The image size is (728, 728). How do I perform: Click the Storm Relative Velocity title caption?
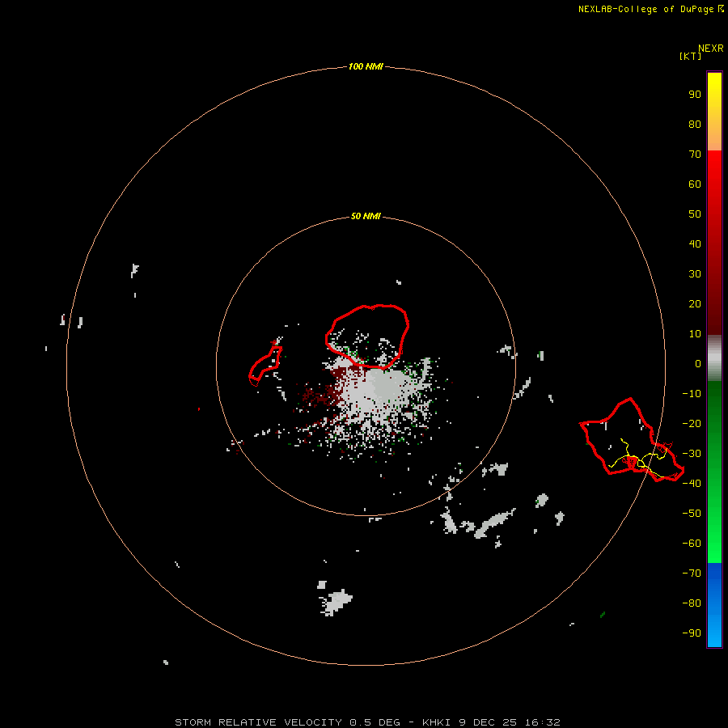tap(367, 722)
